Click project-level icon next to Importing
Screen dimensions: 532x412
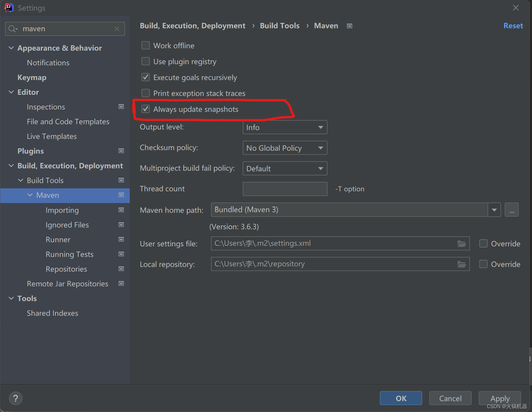pos(121,210)
